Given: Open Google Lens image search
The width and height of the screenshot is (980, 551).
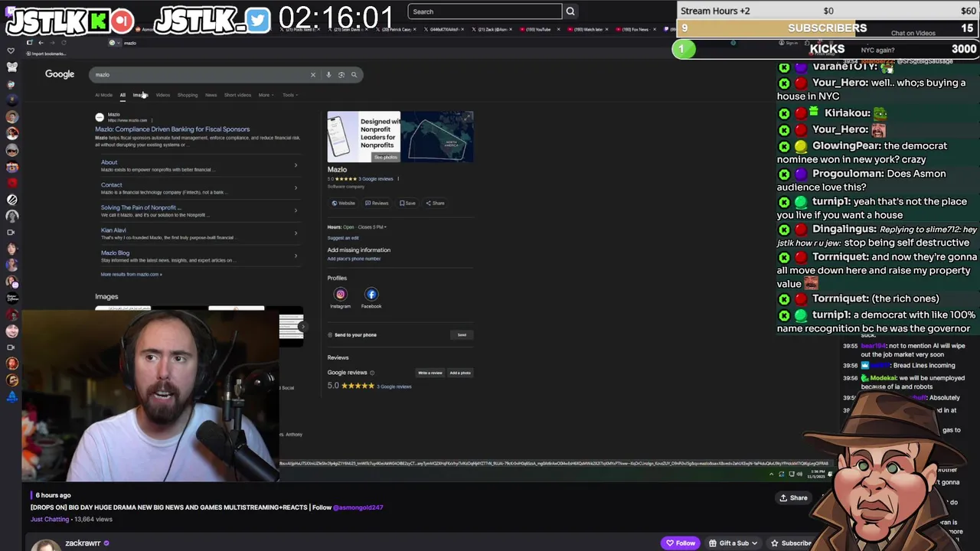Looking at the screenshot, I should coord(341,75).
